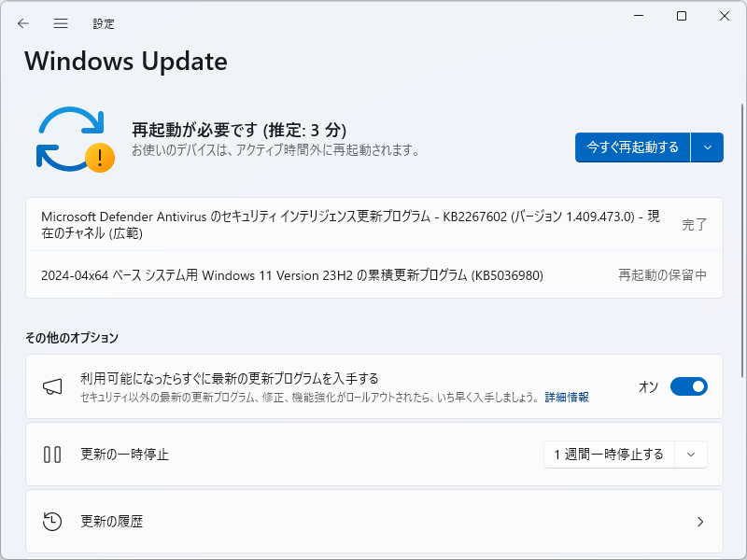This screenshot has width=747, height=560.
Task: Open the navigation hamburger menu
Action: 60,23
